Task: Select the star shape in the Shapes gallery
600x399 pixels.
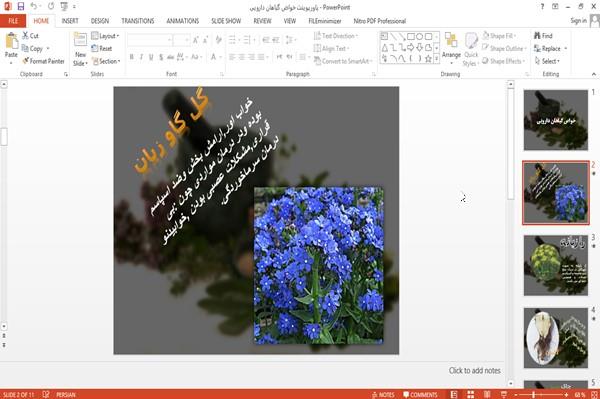Action: click(428, 58)
